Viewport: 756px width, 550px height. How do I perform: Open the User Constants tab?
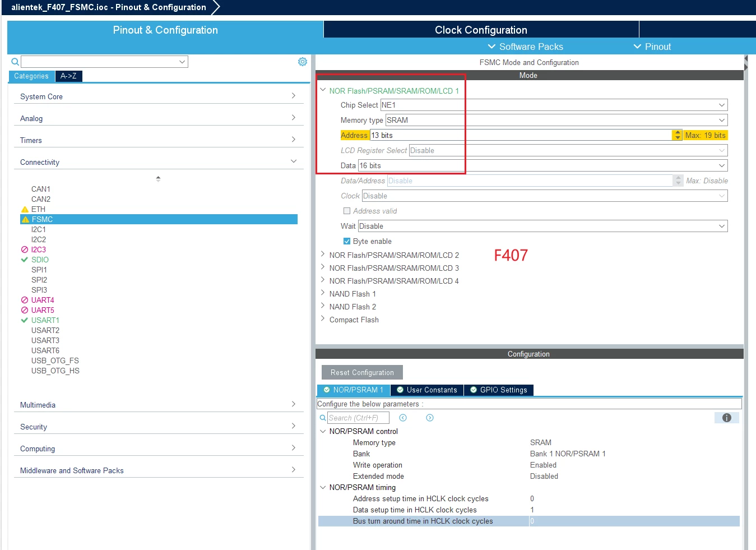(x=426, y=390)
